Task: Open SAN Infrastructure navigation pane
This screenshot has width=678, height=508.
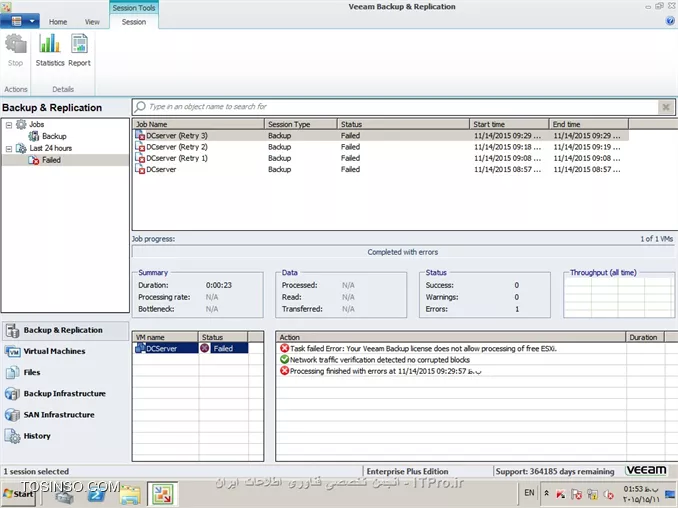Action: pos(65,415)
